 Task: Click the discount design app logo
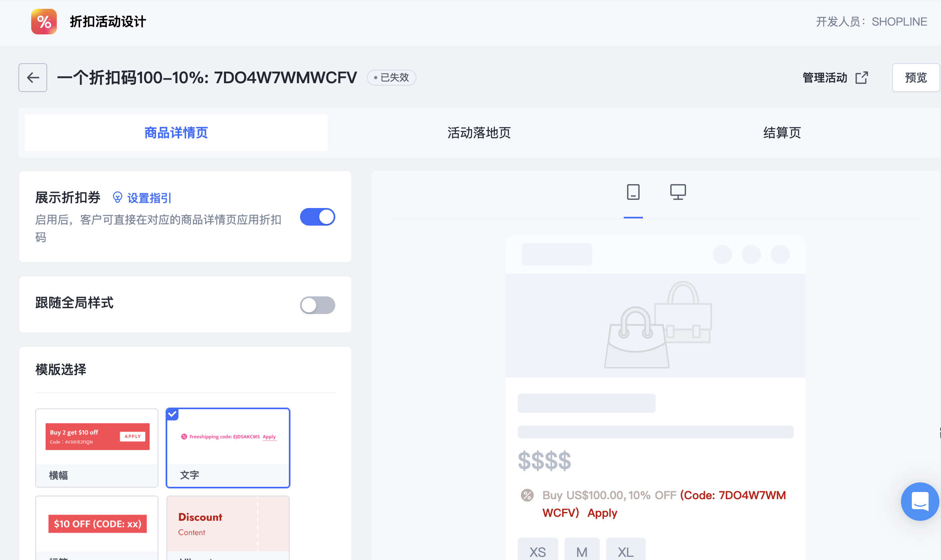44,22
